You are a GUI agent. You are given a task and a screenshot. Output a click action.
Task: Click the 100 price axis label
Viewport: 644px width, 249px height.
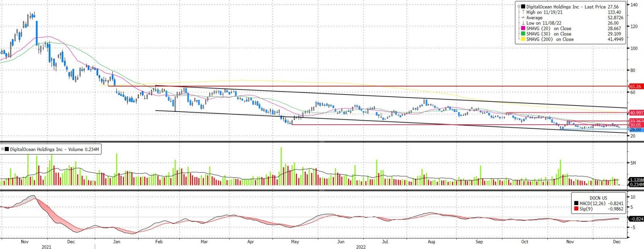tap(634, 48)
